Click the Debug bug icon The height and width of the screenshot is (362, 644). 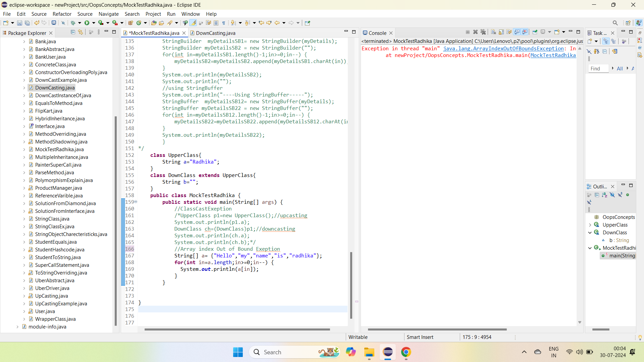tap(73, 23)
